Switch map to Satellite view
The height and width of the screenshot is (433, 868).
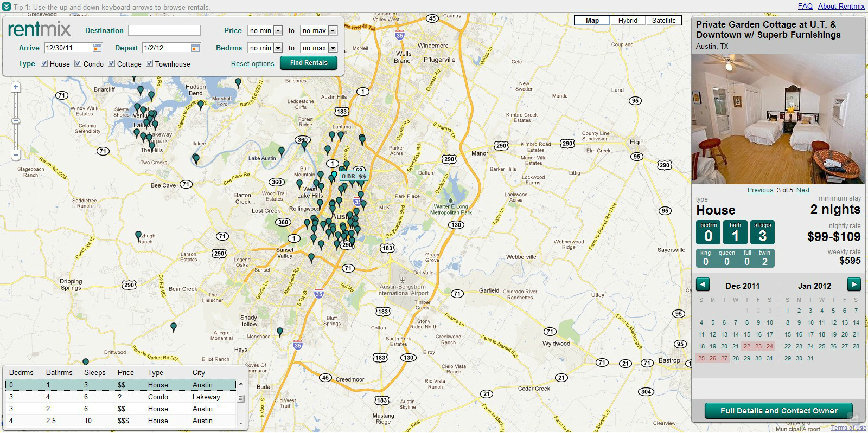[663, 21]
